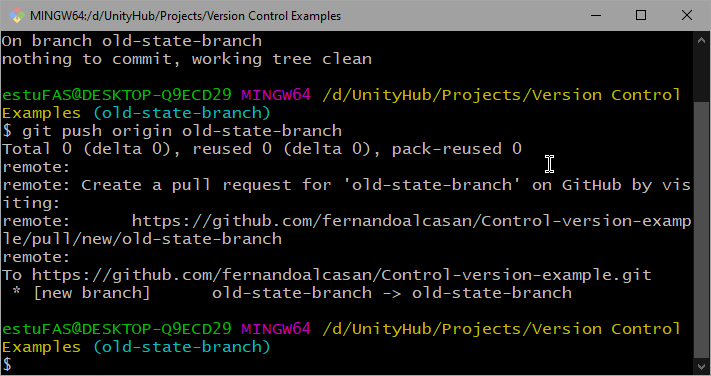
Task: Close the MINGW64 terminal window
Action: coord(687,15)
